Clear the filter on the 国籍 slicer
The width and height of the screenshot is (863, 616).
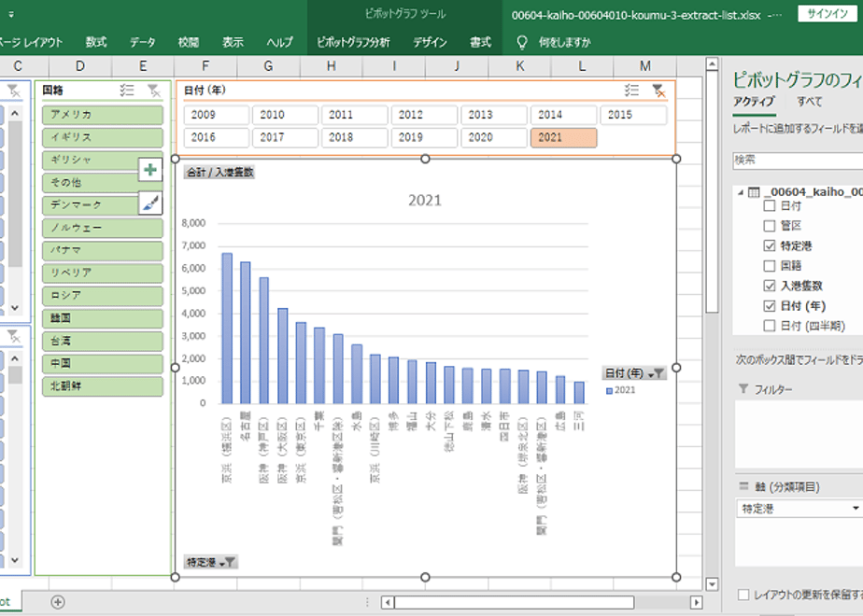(154, 91)
